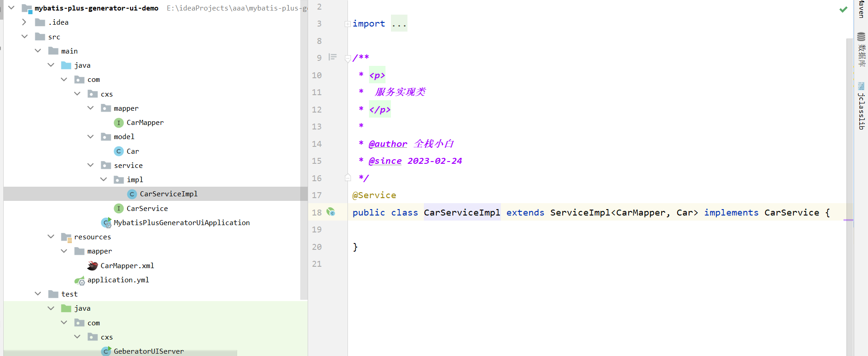The height and width of the screenshot is (356, 868).
Task: Collapse the test folder
Action: tap(38, 294)
